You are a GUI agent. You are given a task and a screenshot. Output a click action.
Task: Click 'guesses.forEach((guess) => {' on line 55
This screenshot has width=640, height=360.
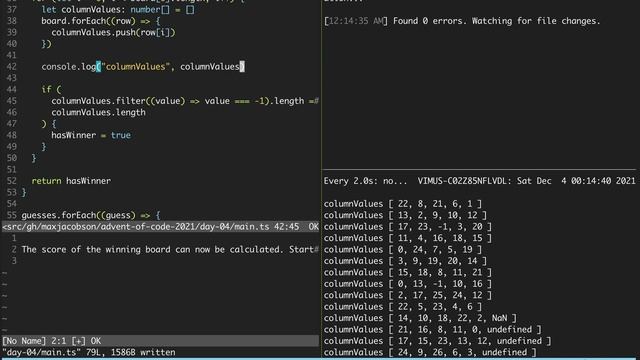pos(91,215)
